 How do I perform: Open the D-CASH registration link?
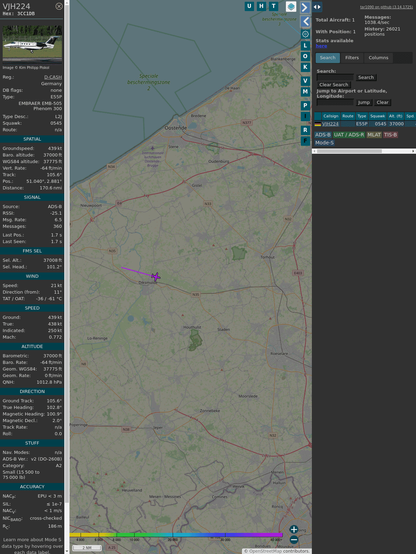coord(53,77)
